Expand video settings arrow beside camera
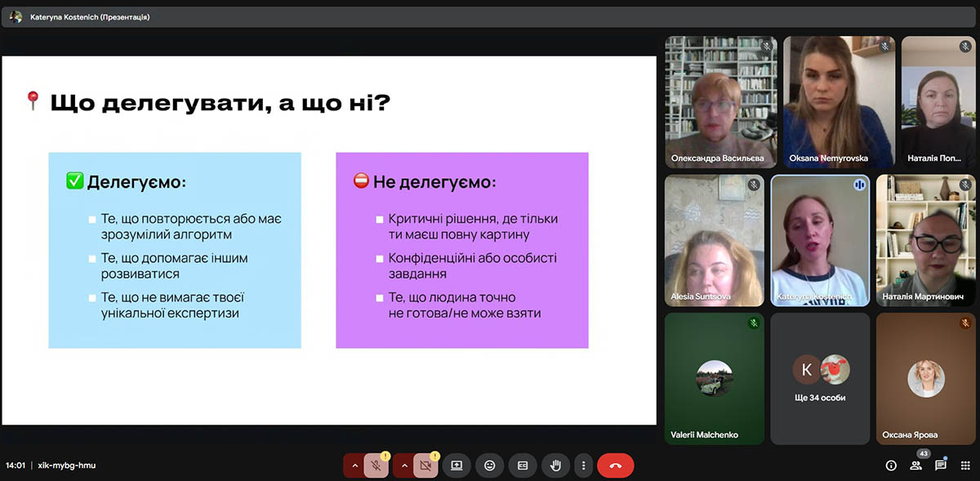Screen dimensions: 980x481 [x=403, y=465]
